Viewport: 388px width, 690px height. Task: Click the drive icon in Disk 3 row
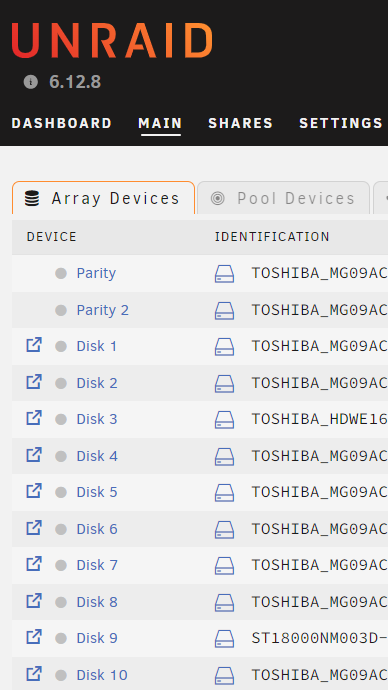click(224, 420)
